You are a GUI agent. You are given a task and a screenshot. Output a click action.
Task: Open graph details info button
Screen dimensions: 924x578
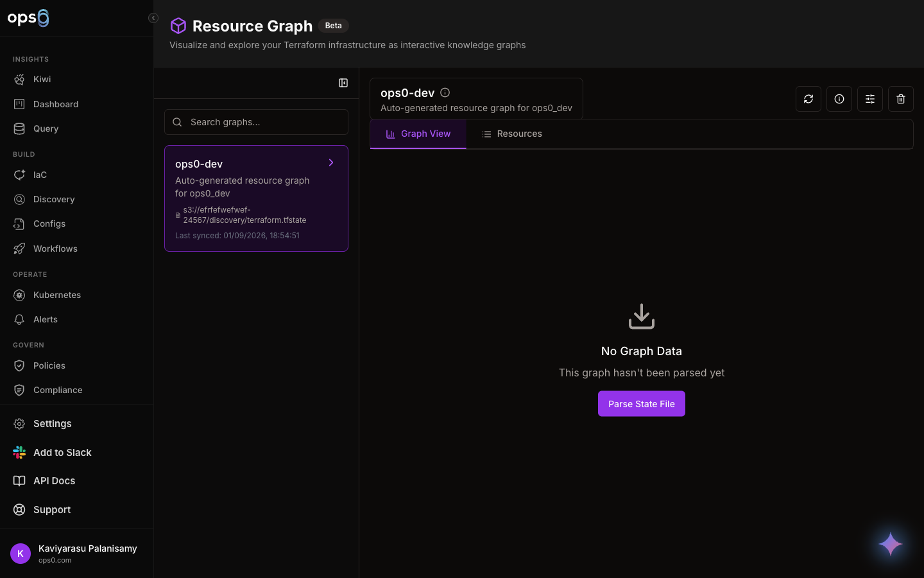coord(839,99)
